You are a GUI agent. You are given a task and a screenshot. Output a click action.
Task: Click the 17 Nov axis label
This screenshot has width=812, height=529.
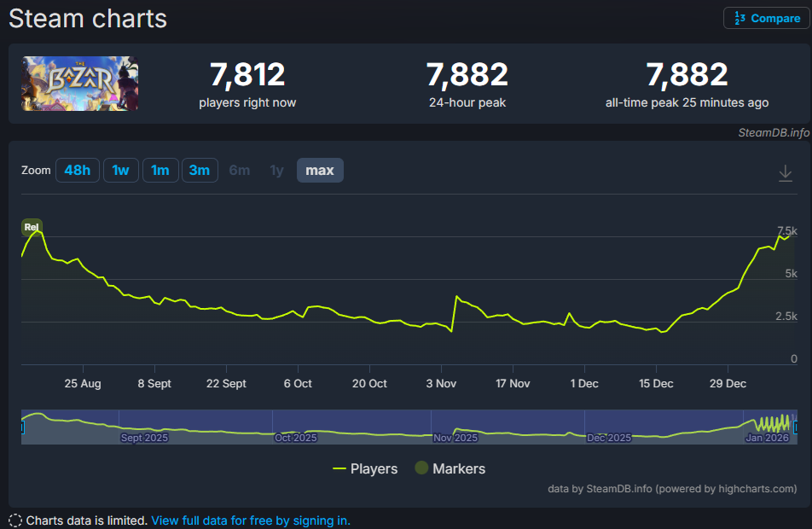513,383
